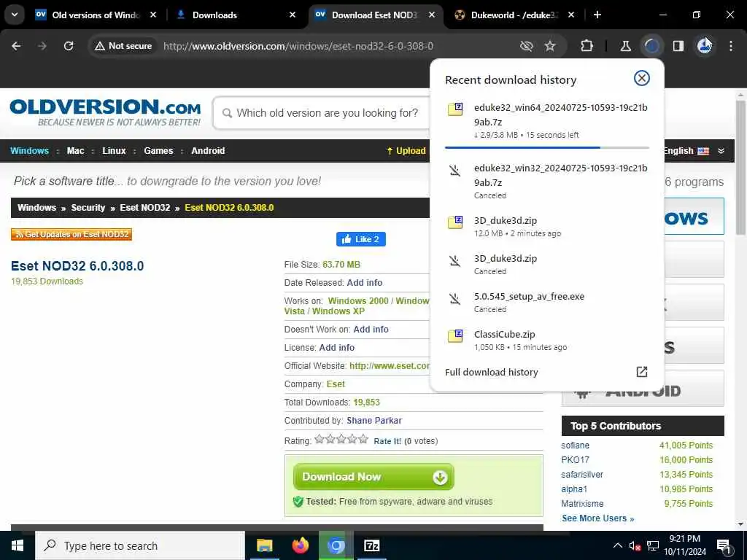747x560 pixels.
Task: Switch to Old versions of Windows tab
Action: [x=96, y=15]
